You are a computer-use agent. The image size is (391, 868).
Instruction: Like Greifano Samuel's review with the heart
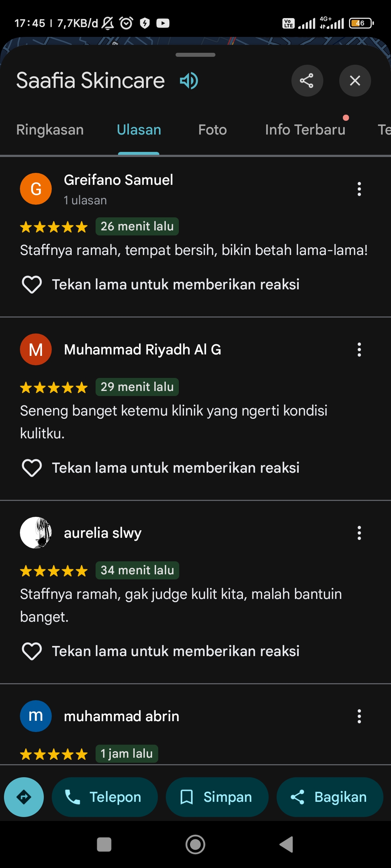click(32, 285)
